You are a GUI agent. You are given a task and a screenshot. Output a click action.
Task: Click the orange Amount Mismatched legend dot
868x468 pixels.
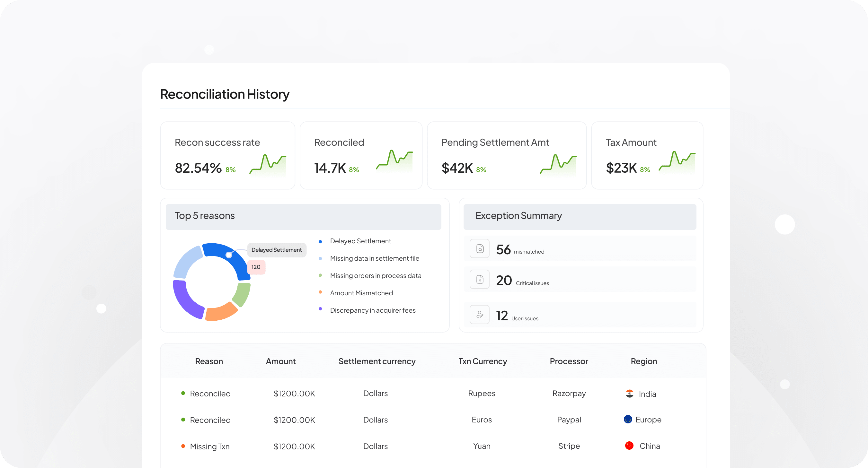(x=320, y=292)
